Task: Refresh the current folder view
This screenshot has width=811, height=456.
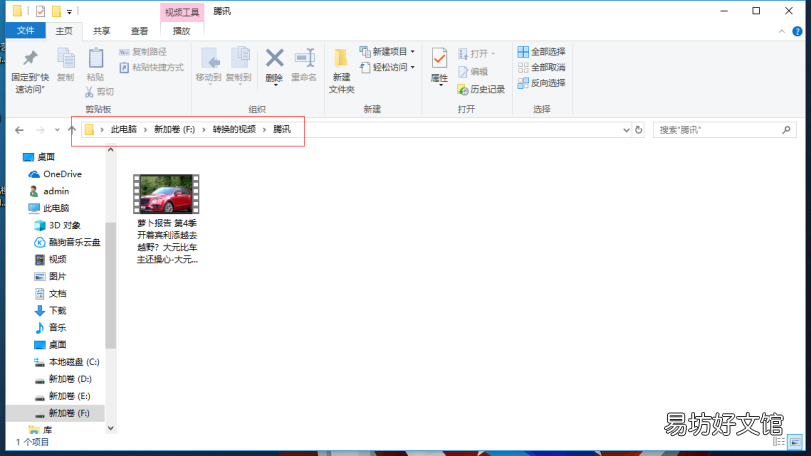Action: click(x=639, y=130)
